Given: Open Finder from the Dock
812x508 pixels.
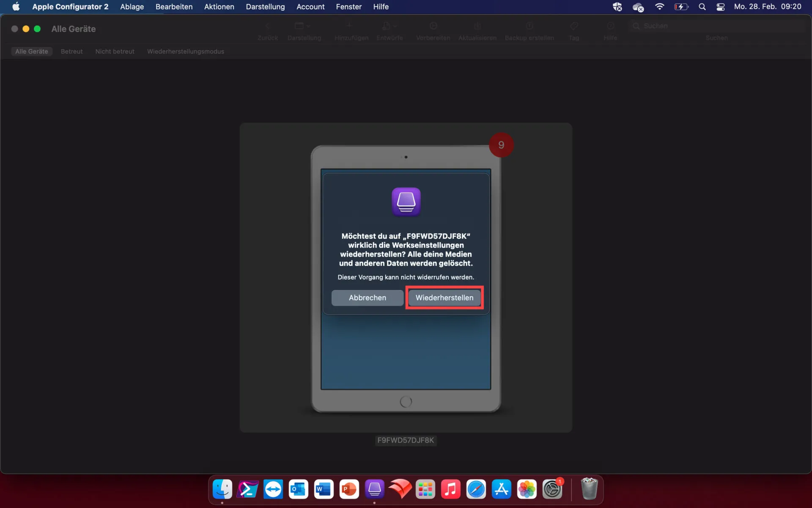Looking at the screenshot, I should point(222,489).
